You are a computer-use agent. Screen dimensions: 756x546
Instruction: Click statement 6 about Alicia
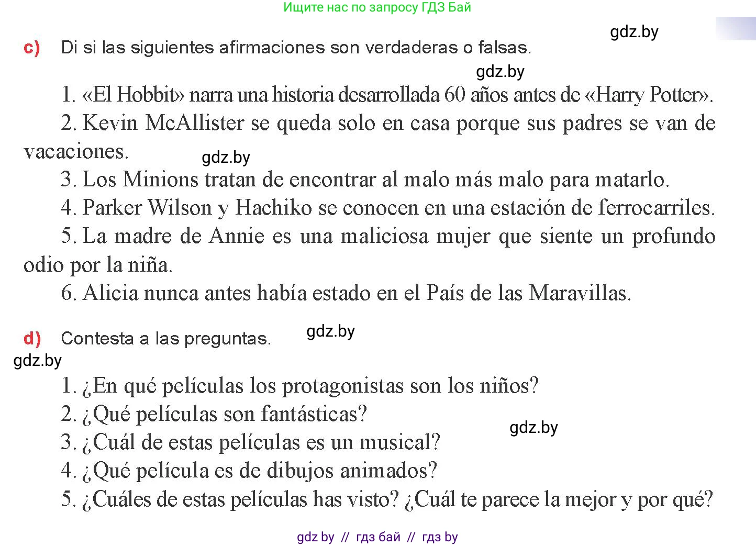[346, 293]
